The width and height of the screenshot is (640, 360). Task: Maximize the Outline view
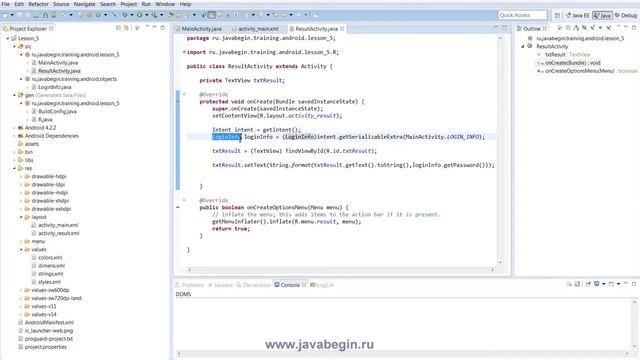click(634, 28)
